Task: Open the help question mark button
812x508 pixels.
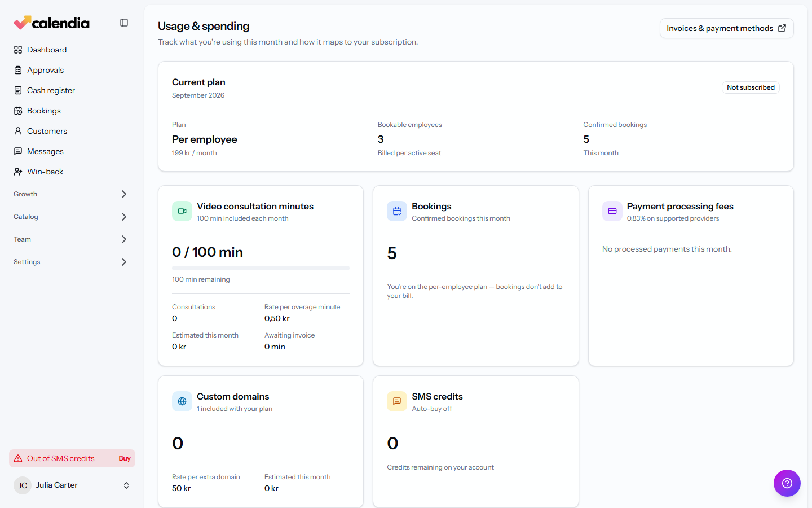Action: (x=787, y=483)
